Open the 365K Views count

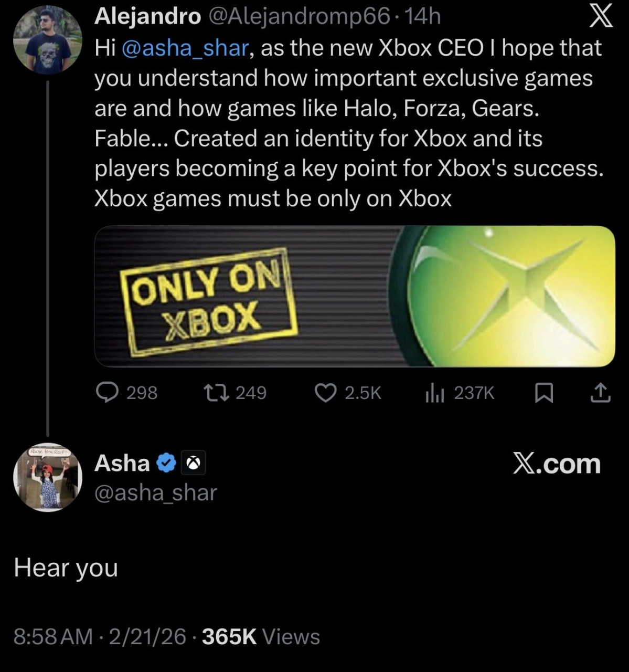[261, 636]
